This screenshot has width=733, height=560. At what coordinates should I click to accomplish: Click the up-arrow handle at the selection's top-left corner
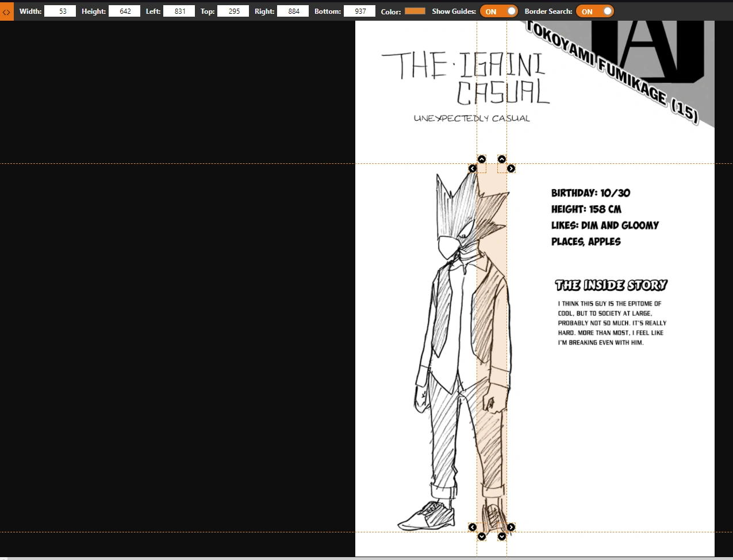[482, 159]
